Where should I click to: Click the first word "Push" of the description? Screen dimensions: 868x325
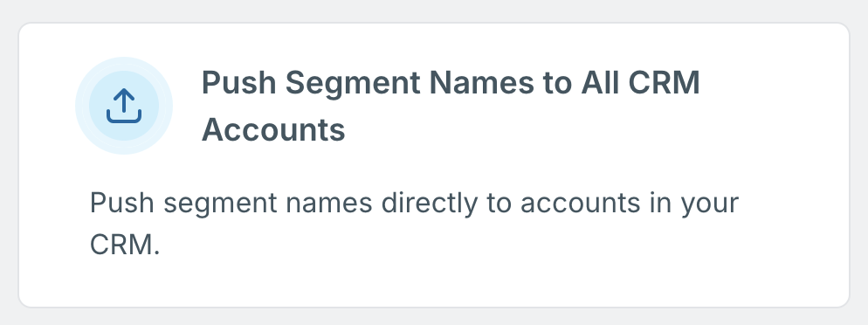[121, 203]
